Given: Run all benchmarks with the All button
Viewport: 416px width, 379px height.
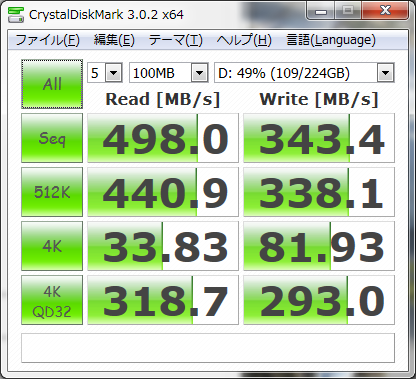Looking at the screenshot, I should 52,84.
